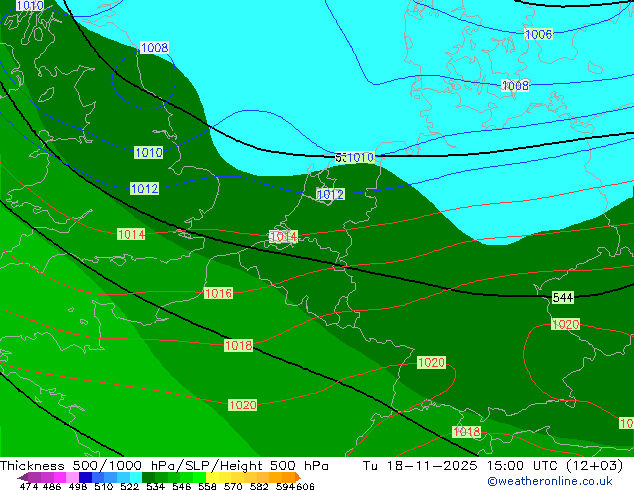The width and height of the screenshot is (634, 490).
Task: Click the dark green 534 legend swatch
Action: click(148, 477)
